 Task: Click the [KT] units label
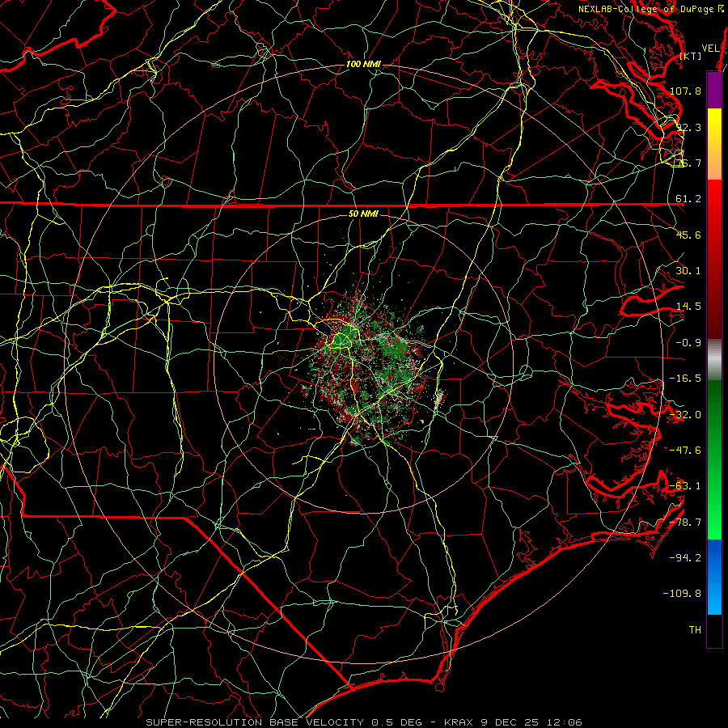[x=691, y=56]
